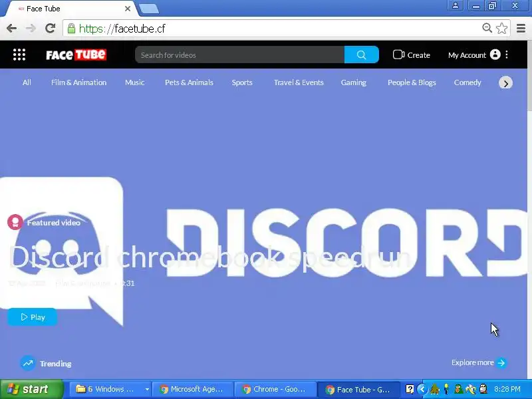Open the Chrome hamburger menu
This screenshot has width=532, height=399.
[x=521, y=28]
